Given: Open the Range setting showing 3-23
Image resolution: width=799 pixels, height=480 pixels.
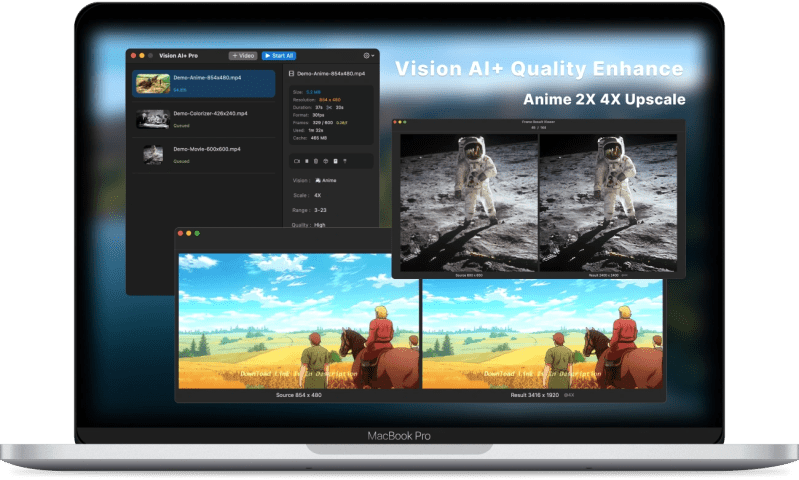Looking at the screenshot, I should [320, 210].
